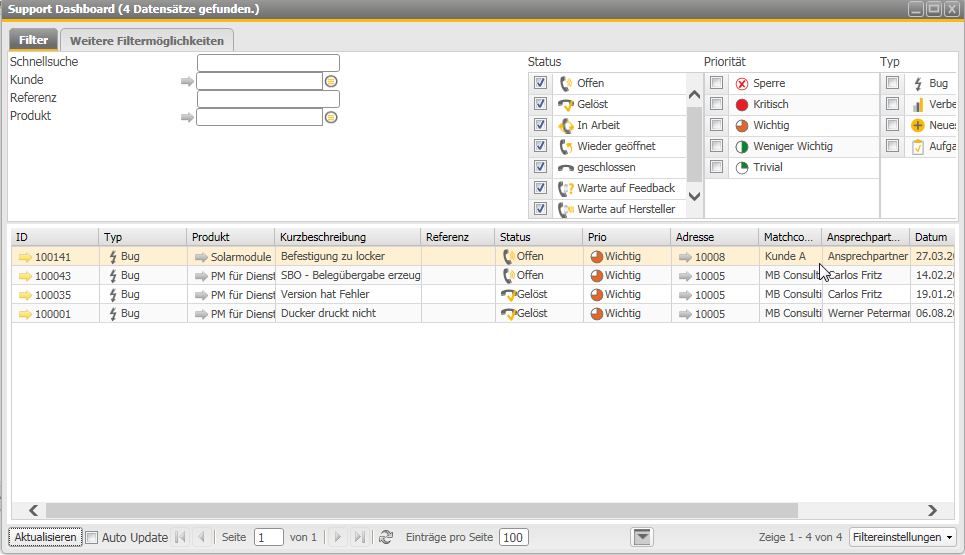Click the arrow icon next to address 10008
This screenshot has height=555, width=965.
(x=684, y=257)
